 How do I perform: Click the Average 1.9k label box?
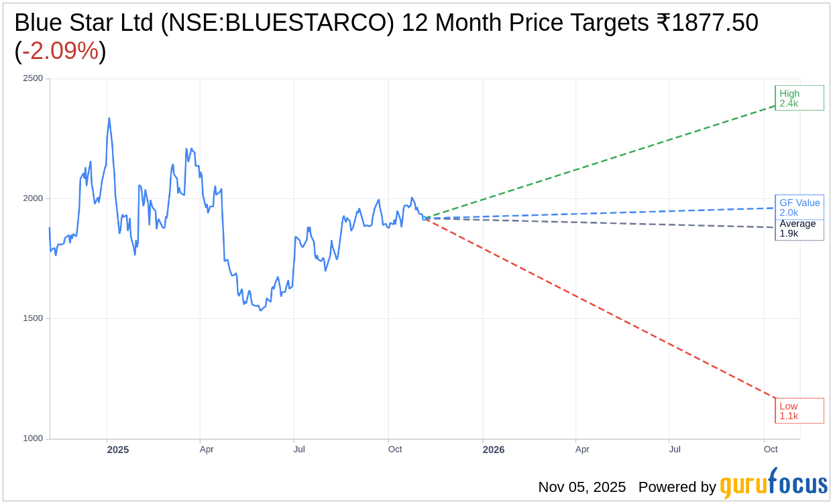point(799,229)
